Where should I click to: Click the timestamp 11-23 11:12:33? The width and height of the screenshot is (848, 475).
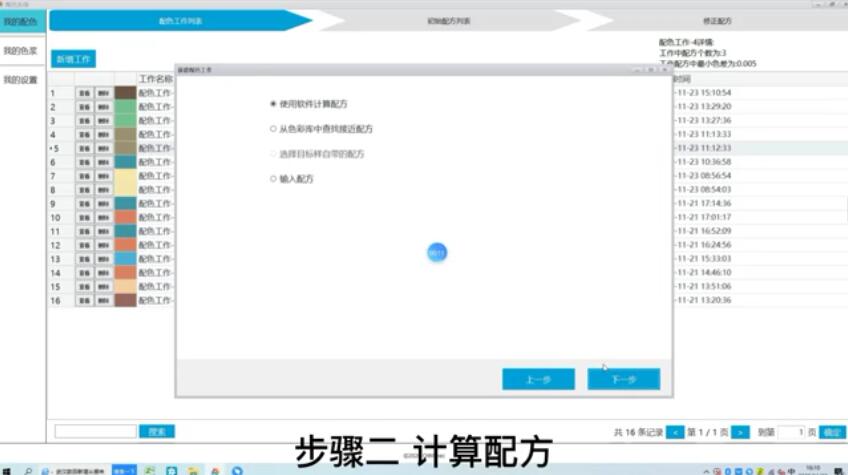pos(704,148)
